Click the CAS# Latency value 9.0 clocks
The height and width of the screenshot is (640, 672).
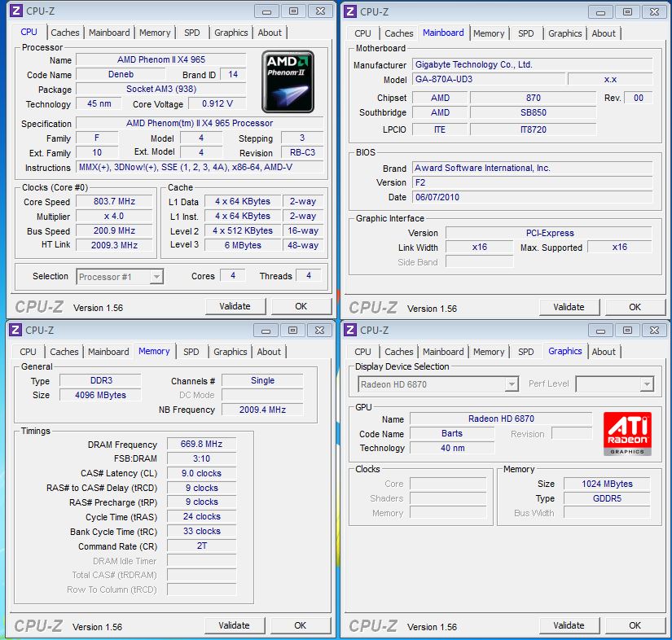[x=201, y=473]
